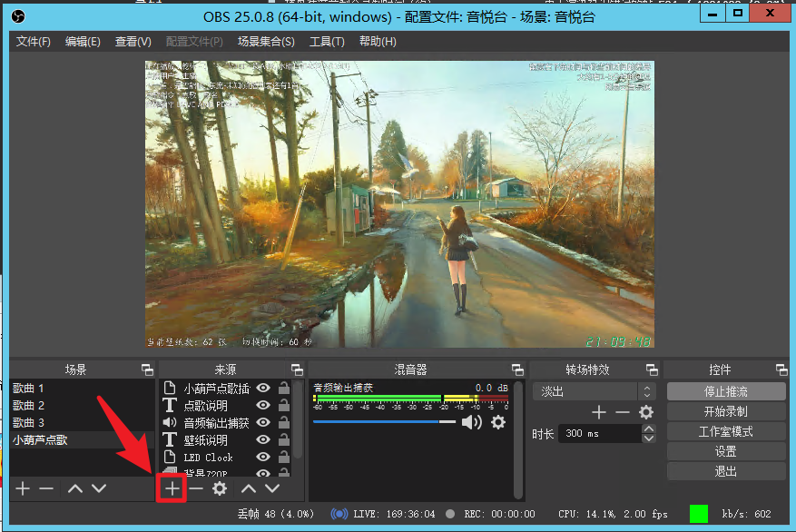Image resolution: width=796 pixels, height=532 pixels.
Task: Click the 停止推流 button
Action: point(725,391)
